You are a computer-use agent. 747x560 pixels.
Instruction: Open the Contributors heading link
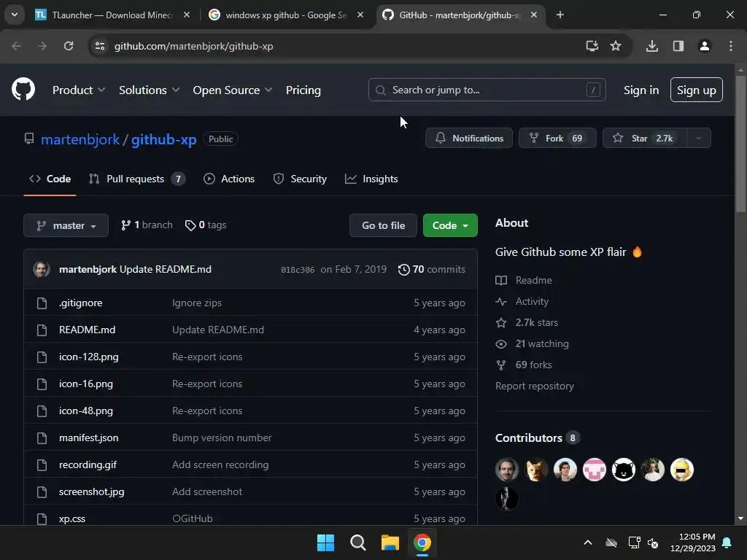[x=537, y=438]
